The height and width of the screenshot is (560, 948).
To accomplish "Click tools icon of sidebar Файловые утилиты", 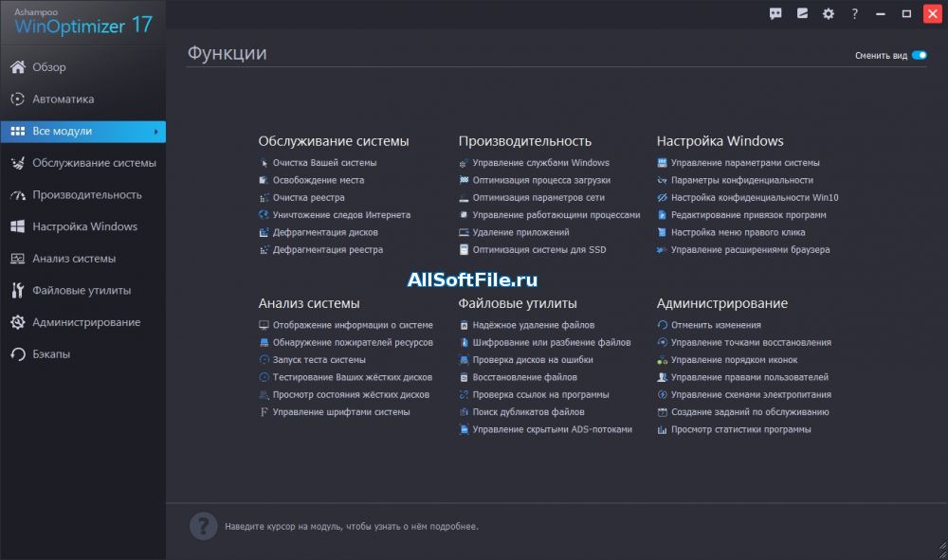I will (x=17, y=291).
